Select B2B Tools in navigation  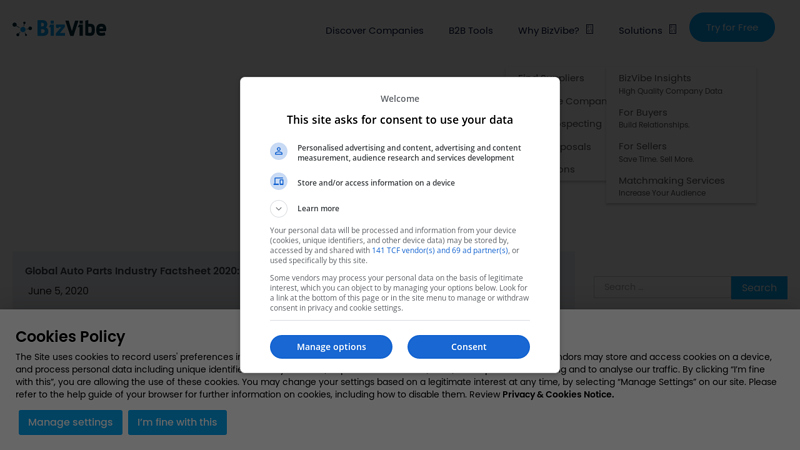[x=470, y=30]
